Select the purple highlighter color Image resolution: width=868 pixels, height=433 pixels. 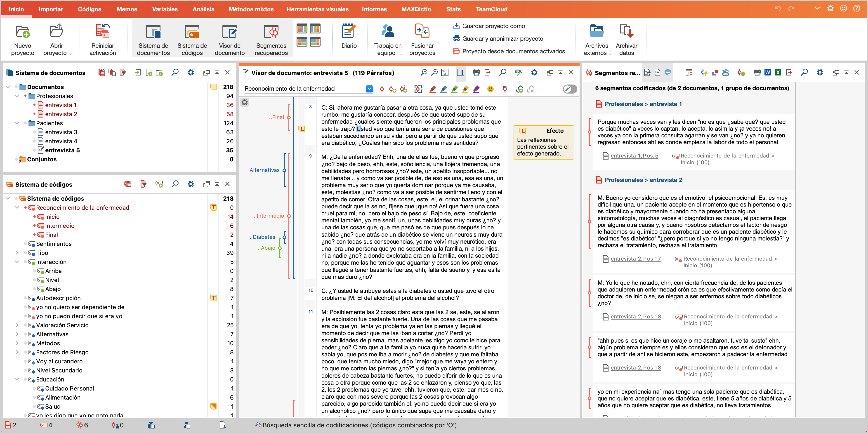coord(476,89)
